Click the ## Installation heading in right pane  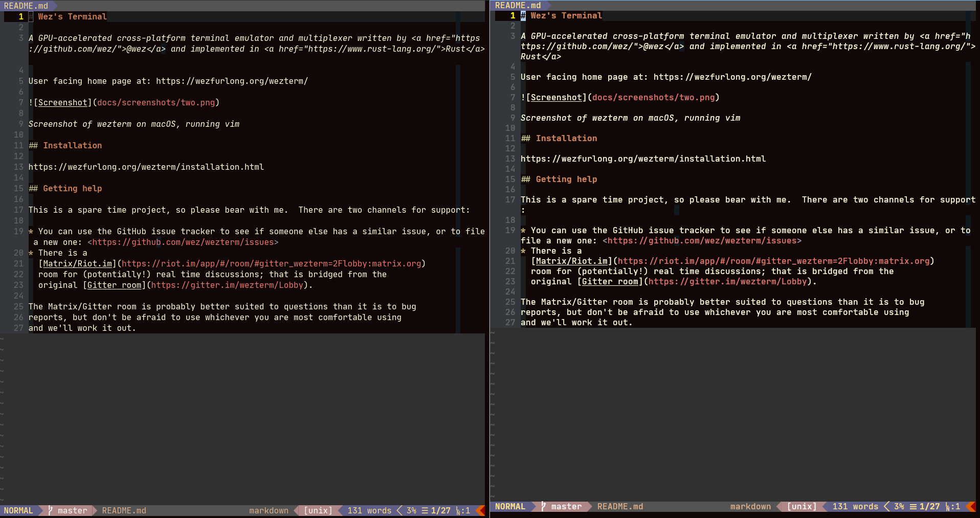(559, 138)
